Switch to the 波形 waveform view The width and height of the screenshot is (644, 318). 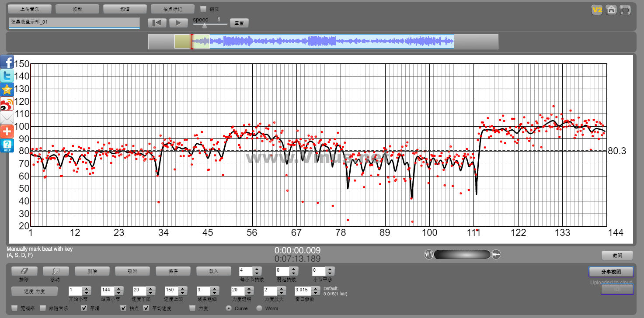coord(77,9)
